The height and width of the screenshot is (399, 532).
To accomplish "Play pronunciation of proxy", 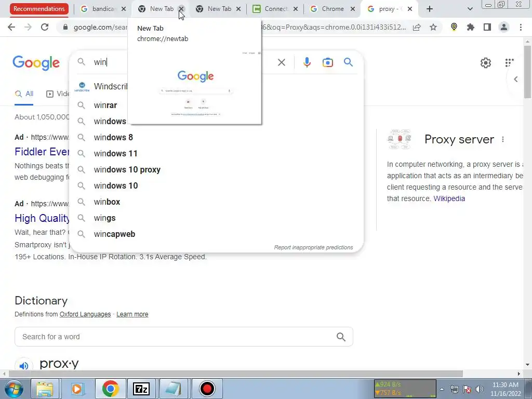I will click(24, 366).
